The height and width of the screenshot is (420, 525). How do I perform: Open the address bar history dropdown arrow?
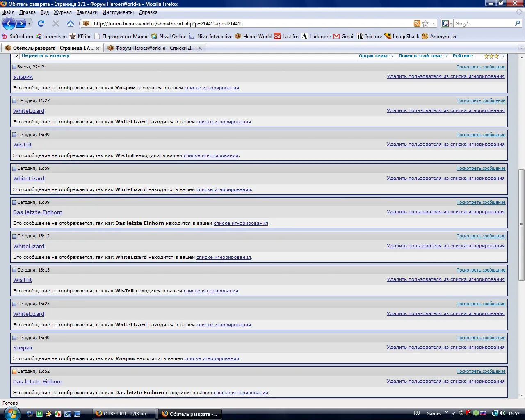pos(434,23)
